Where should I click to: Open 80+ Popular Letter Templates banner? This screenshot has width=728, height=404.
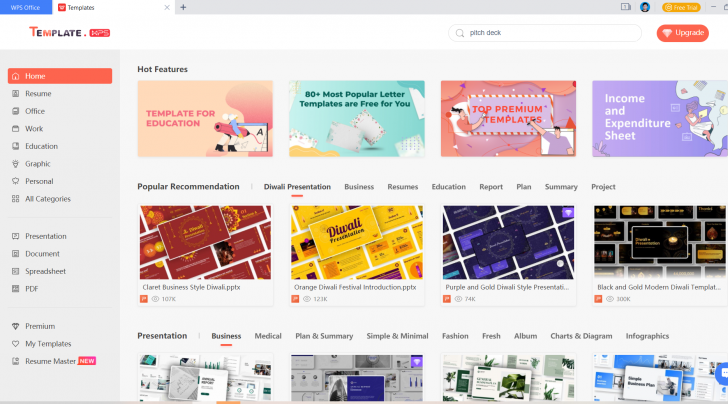tap(357, 119)
